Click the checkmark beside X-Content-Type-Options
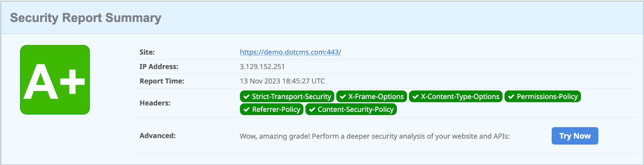The image size is (644, 165). pyautogui.click(x=416, y=97)
